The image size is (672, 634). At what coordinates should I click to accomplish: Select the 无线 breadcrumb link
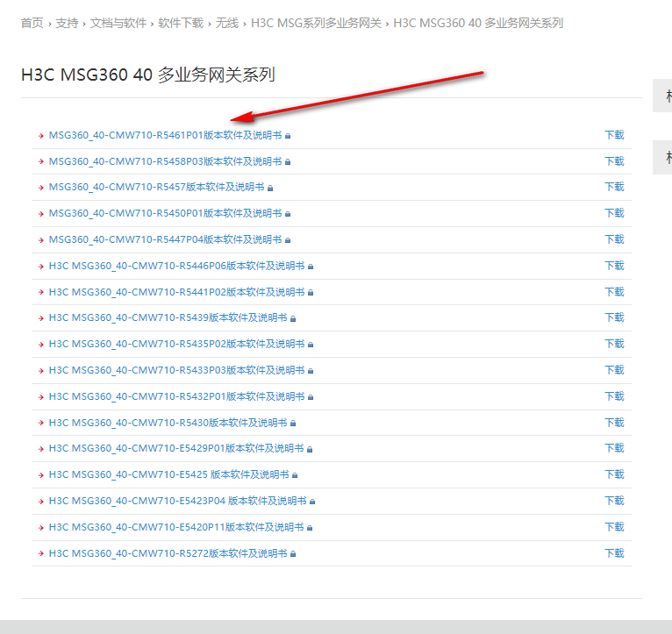point(227,23)
